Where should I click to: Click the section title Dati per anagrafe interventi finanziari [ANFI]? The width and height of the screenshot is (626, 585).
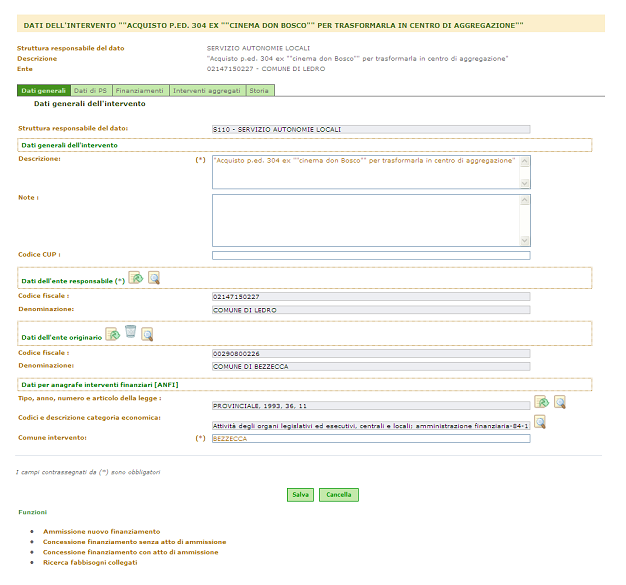(100, 385)
